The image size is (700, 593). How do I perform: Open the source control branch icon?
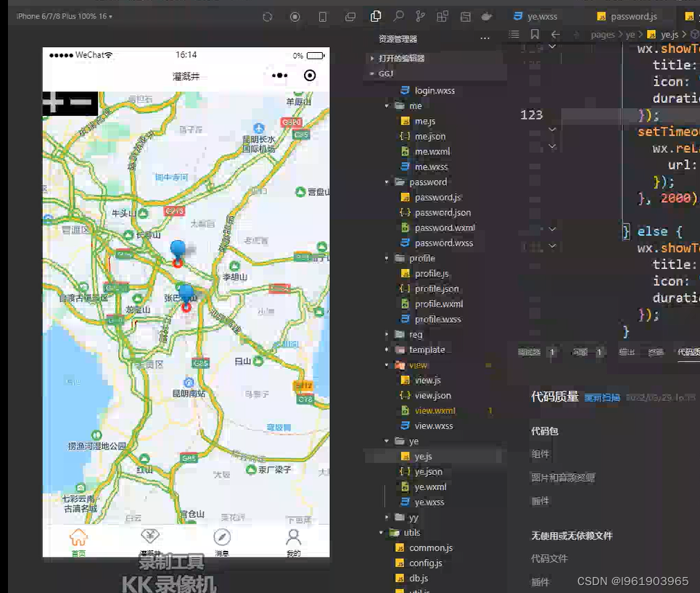[x=420, y=17]
